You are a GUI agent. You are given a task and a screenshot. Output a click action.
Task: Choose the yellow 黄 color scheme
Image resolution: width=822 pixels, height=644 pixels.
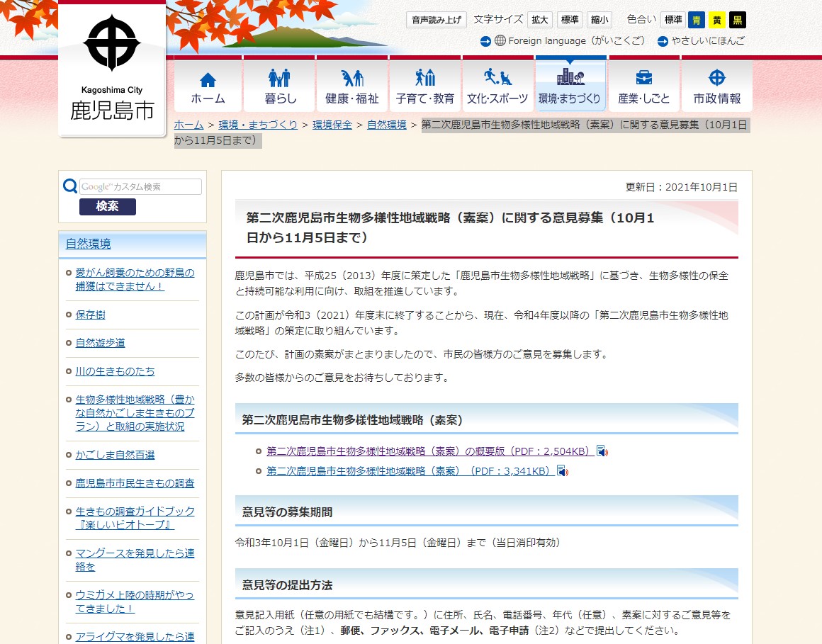click(x=717, y=20)
